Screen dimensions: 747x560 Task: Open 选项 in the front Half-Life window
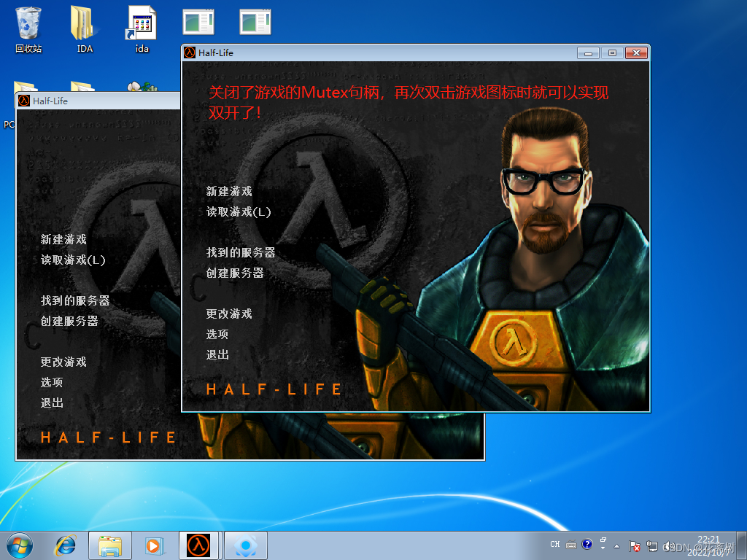[x=217, y=334]
